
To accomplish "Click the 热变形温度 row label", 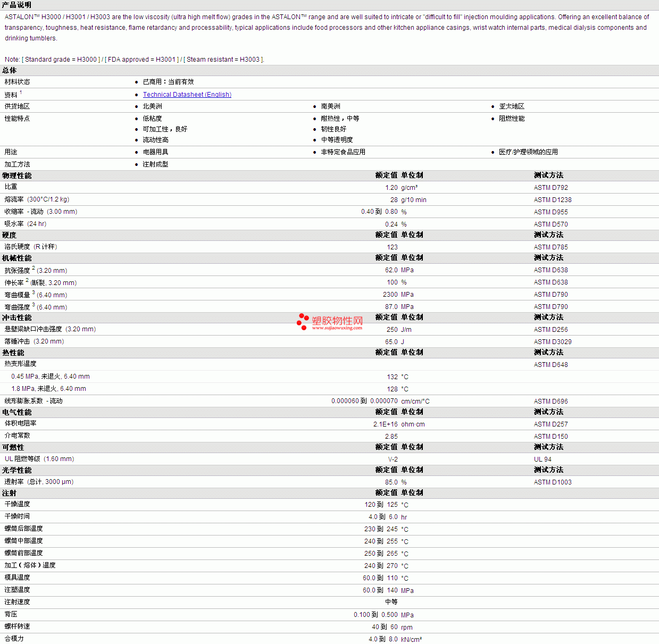I will [21, 364].
